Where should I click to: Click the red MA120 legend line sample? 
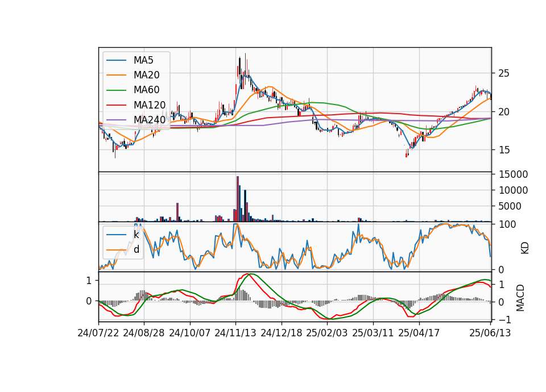coord(116,106)
